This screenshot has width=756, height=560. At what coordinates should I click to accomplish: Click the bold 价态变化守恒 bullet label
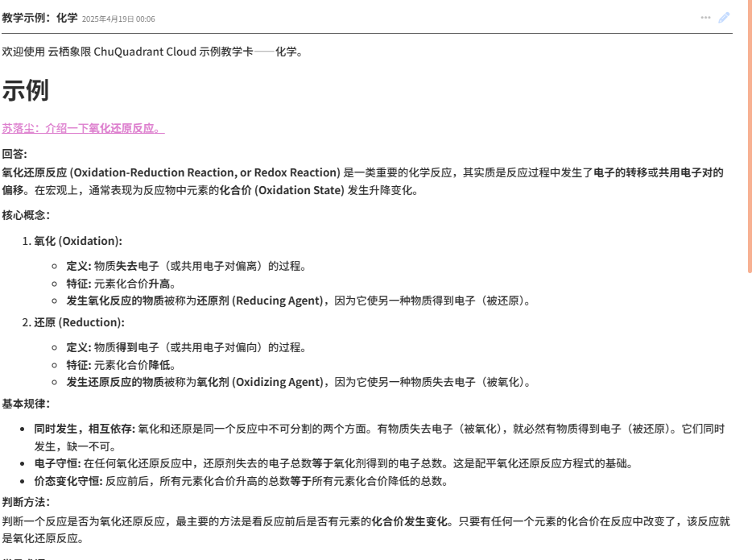[x=68, y=482]
